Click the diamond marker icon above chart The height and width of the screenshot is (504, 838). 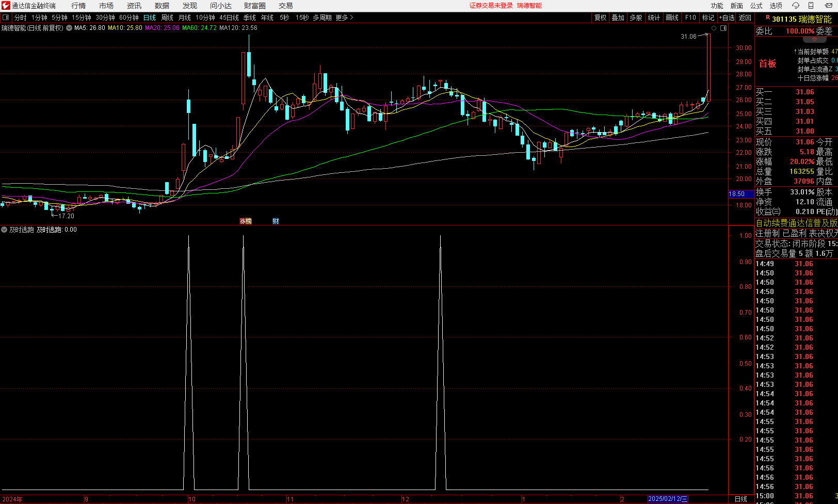pyautogui.click(x=714, y=28)
